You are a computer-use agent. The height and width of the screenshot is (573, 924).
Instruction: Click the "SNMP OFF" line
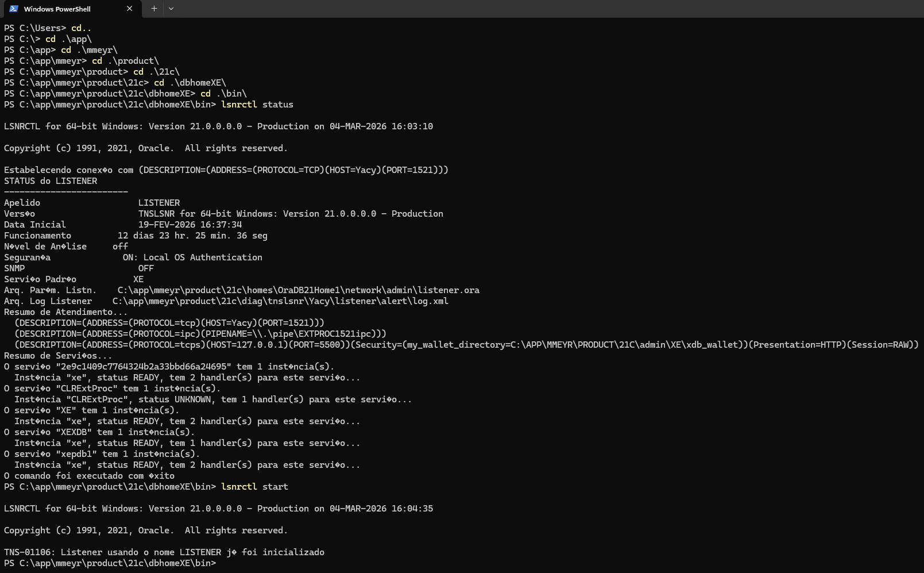(x=79, y=268)
